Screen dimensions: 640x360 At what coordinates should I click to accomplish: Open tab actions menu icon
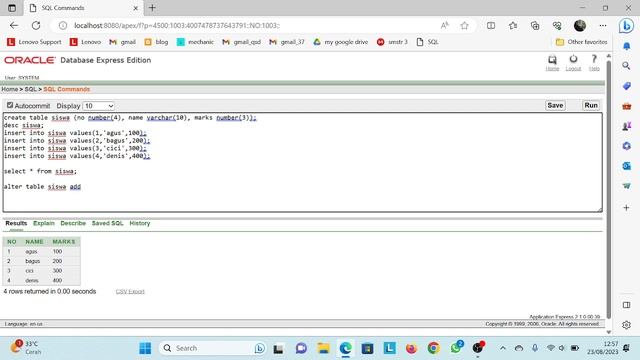12,8
